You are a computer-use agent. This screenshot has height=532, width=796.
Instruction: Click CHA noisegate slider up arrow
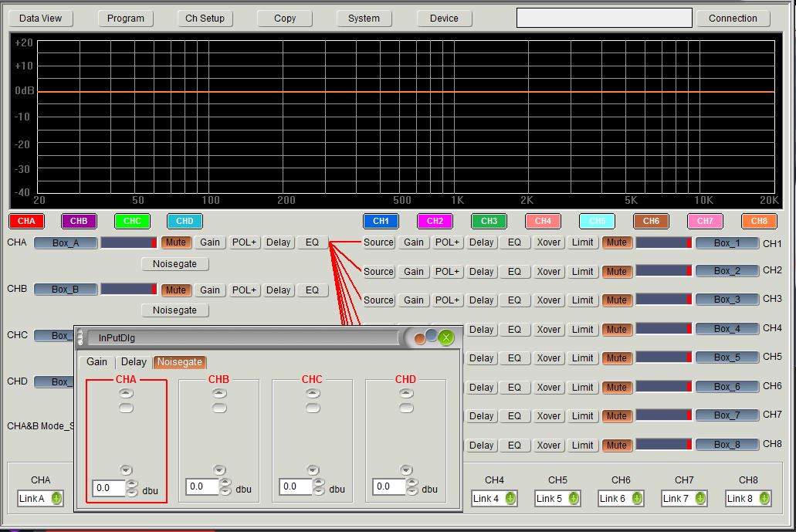tap(126, 394)
